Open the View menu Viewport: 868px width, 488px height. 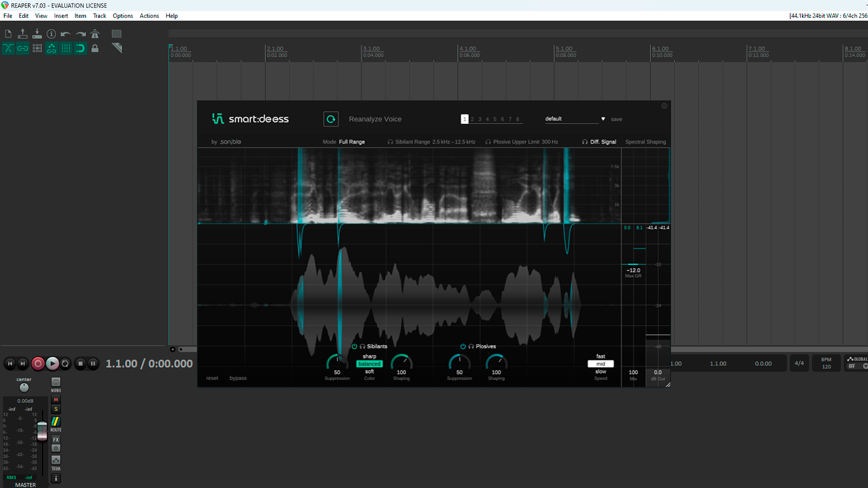tap(41, 16)
